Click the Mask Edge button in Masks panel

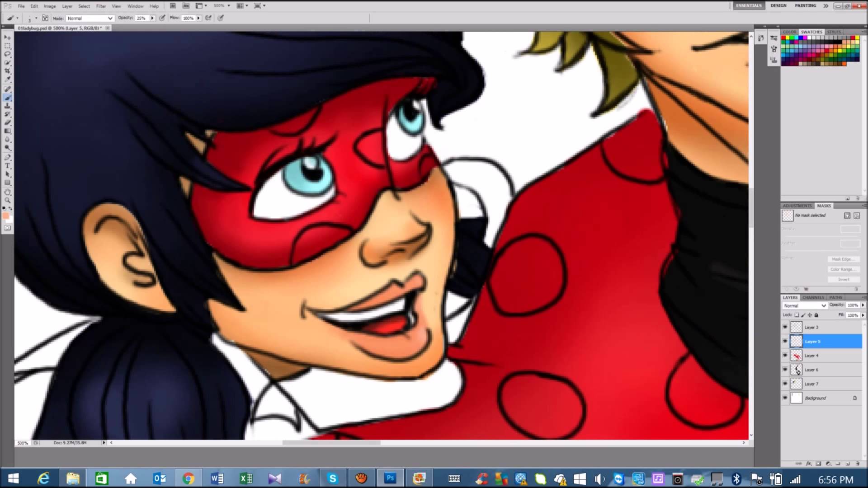pyautogui.click(x=844, y=259)
